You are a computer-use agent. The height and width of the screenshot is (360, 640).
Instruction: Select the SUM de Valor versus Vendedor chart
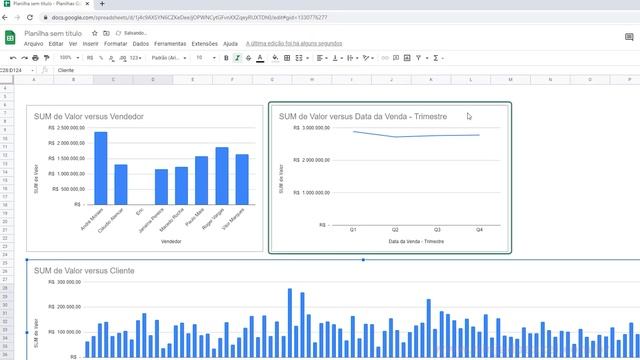[145, 178]
